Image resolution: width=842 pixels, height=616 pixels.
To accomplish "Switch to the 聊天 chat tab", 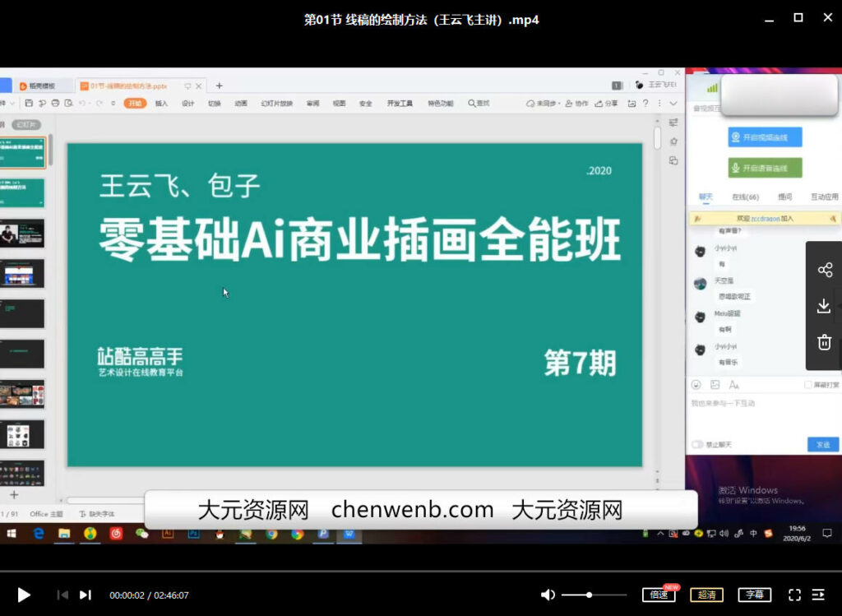I will [706, 197].
